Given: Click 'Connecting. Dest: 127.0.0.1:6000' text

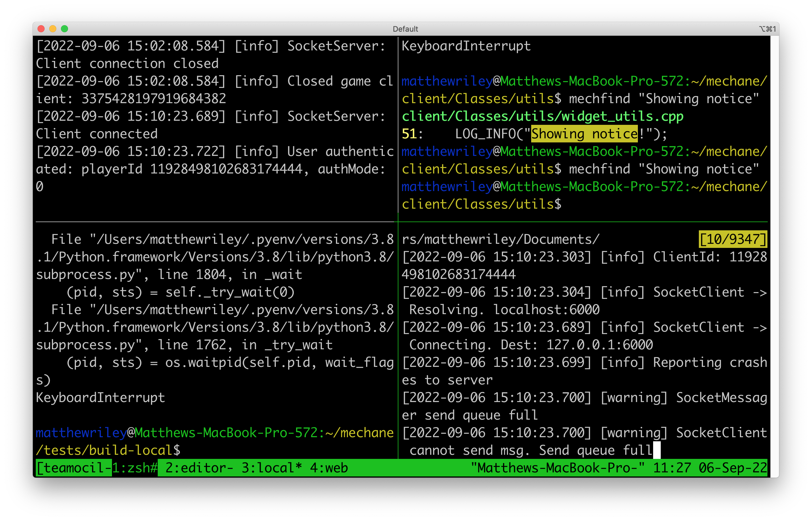Looking at the screenshot, I should 531,345.
